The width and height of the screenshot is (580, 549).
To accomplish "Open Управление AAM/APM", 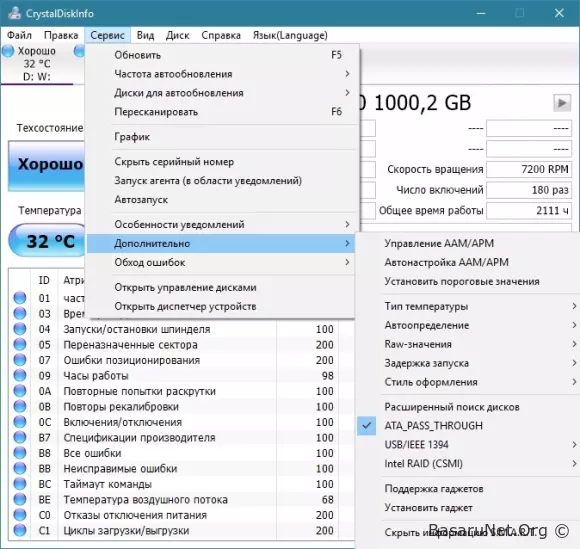I will 468,243.
